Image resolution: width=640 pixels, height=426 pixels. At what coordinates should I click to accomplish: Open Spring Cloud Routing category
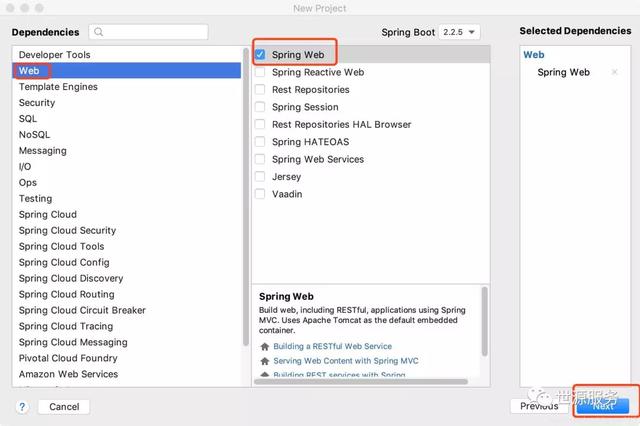127,294
